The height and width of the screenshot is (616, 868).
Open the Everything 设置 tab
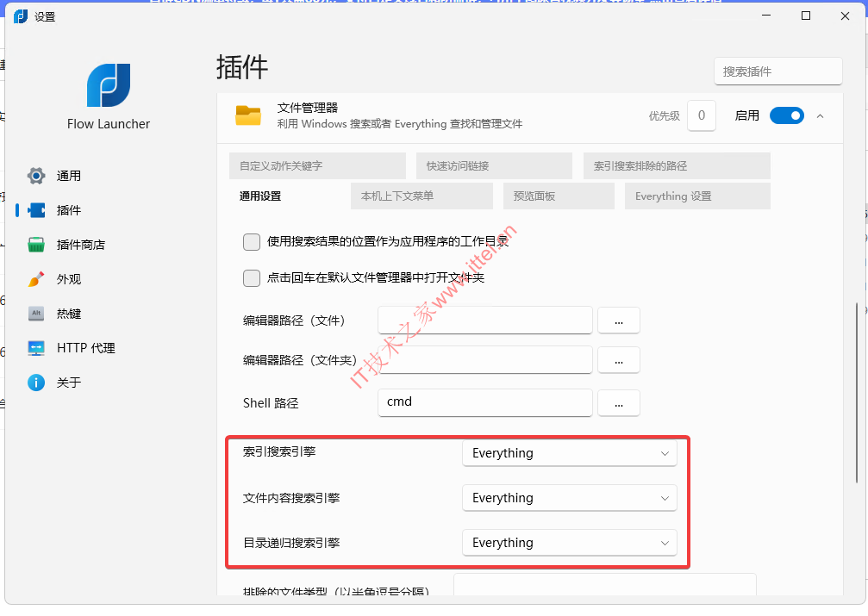697,196
